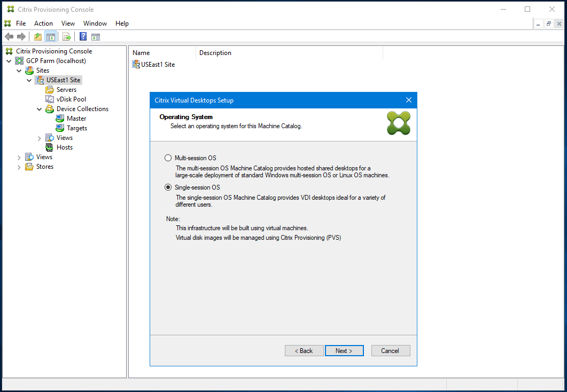Image resolution: width=567 pixels, height=392 pixels.
Task: Click the Show/Hide Action Pane icon
Action: tap(95, 36)
